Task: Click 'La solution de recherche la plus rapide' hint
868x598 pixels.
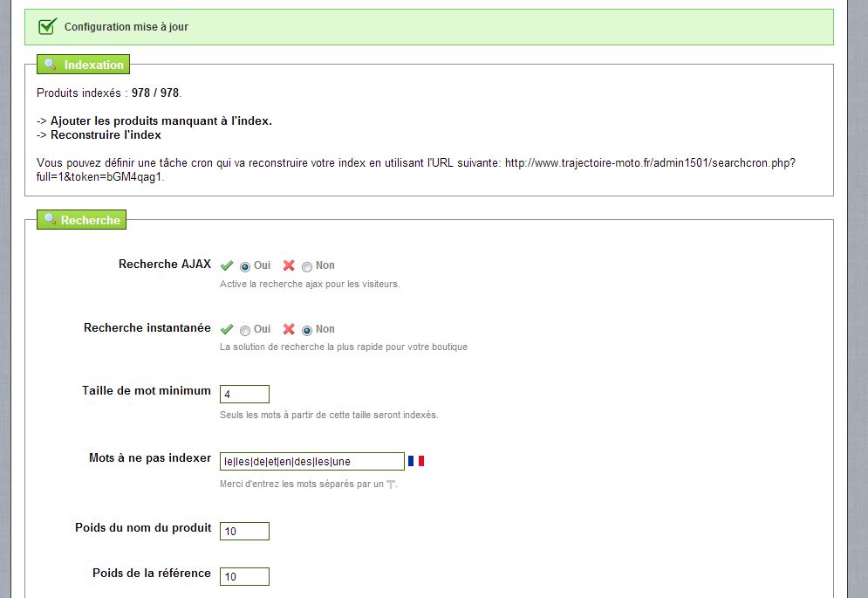Action: tap(344, 347)
